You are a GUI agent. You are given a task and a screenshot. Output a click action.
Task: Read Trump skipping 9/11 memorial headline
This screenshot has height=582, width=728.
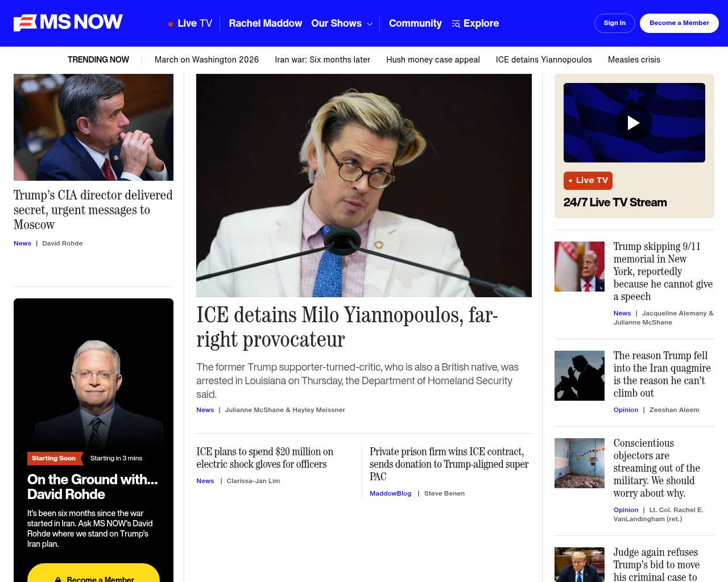pos(663,272)
